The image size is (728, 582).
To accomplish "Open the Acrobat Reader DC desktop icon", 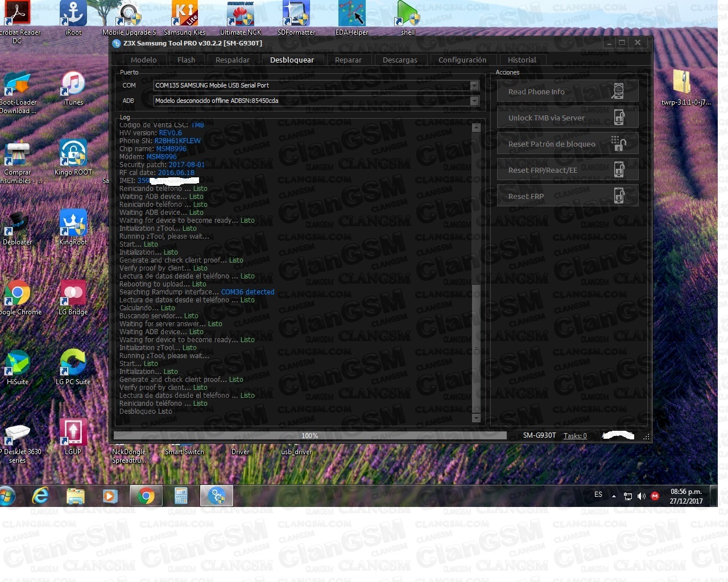I will (19, 22).
